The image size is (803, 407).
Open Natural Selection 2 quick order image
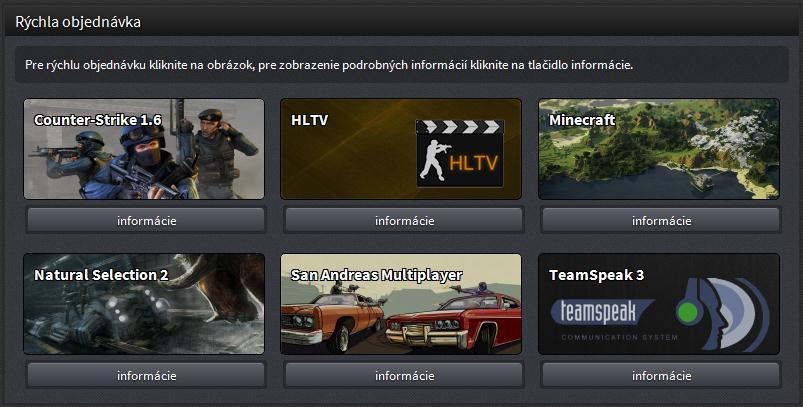coord(144,304)
